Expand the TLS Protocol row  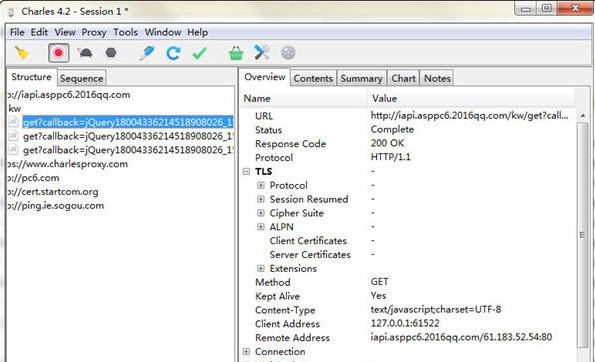click(261, 185)
